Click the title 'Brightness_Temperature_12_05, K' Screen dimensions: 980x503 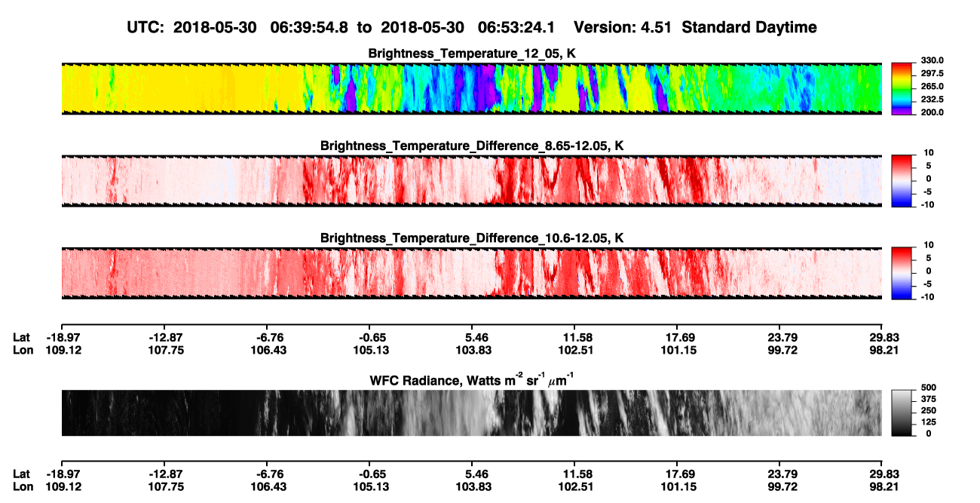click(x=472, y=54)
